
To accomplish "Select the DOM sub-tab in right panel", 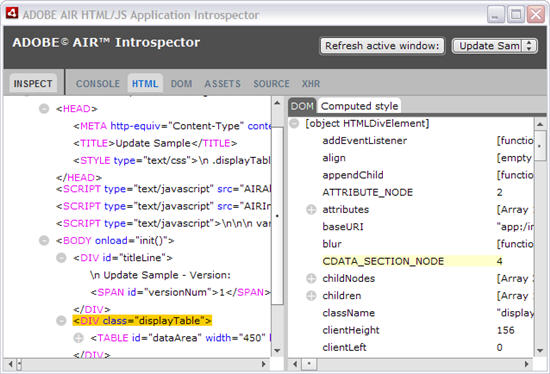I will (302, 106).
